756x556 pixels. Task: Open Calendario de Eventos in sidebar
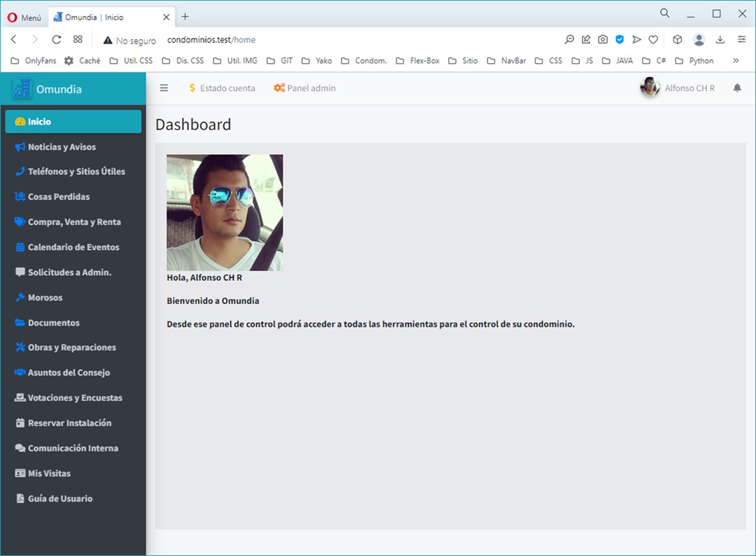pyautogui.click(x=73, y=247)
